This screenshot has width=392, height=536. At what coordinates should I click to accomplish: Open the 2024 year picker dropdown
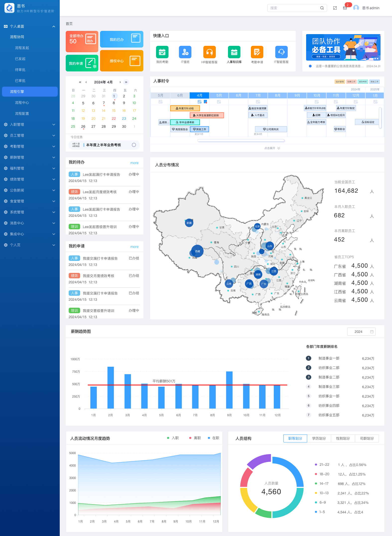[x=361, y=332]
